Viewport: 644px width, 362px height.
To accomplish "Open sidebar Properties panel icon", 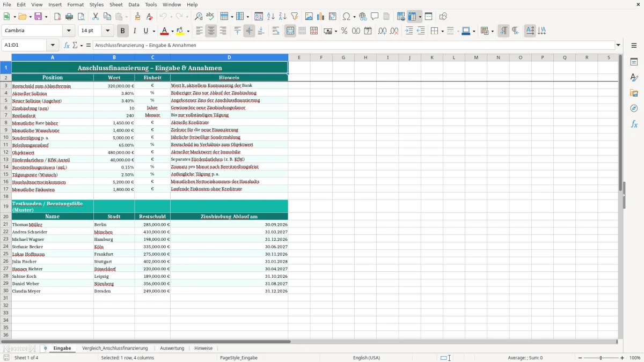I will point(634,62).
